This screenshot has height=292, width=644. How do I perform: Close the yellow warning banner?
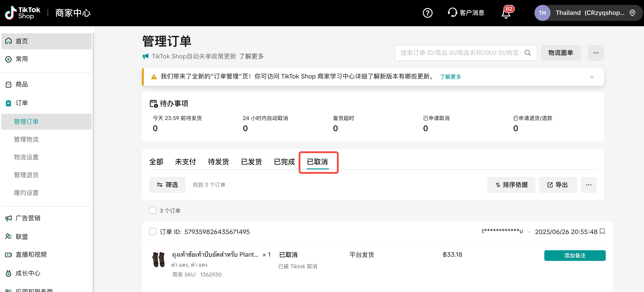[x=591, y=77]
